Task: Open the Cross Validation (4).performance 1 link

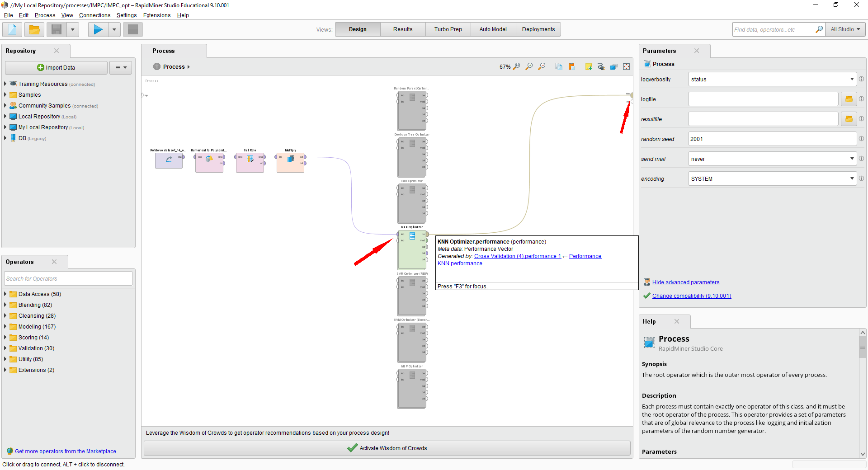Action: [x=518, y=256]
